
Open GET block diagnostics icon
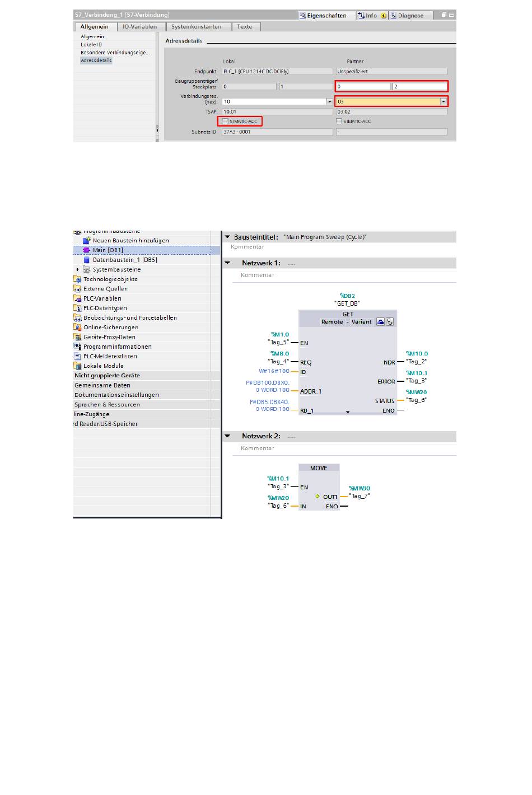390,321
